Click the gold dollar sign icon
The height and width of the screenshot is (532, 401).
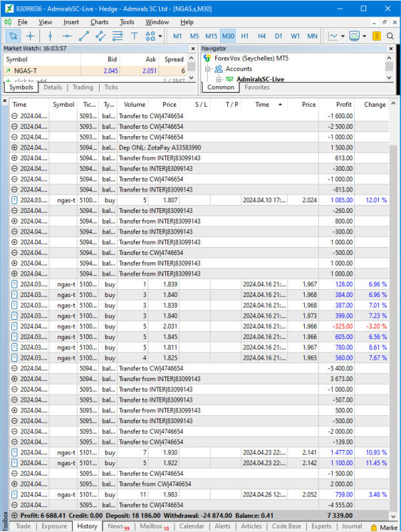click(377, 36)
